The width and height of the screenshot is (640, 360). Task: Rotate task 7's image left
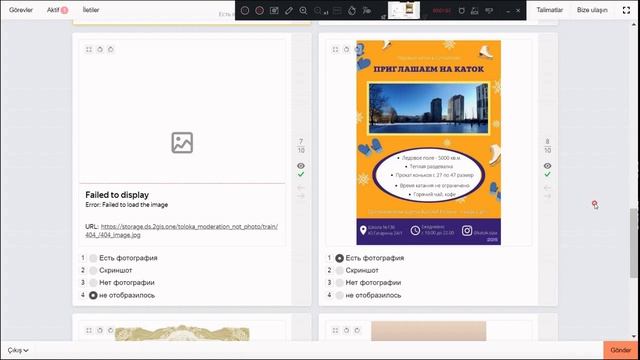click(100, 49)
